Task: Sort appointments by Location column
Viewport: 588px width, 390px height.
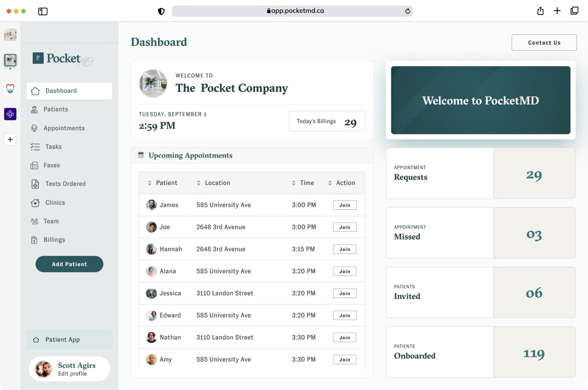Action: [198, 183]
